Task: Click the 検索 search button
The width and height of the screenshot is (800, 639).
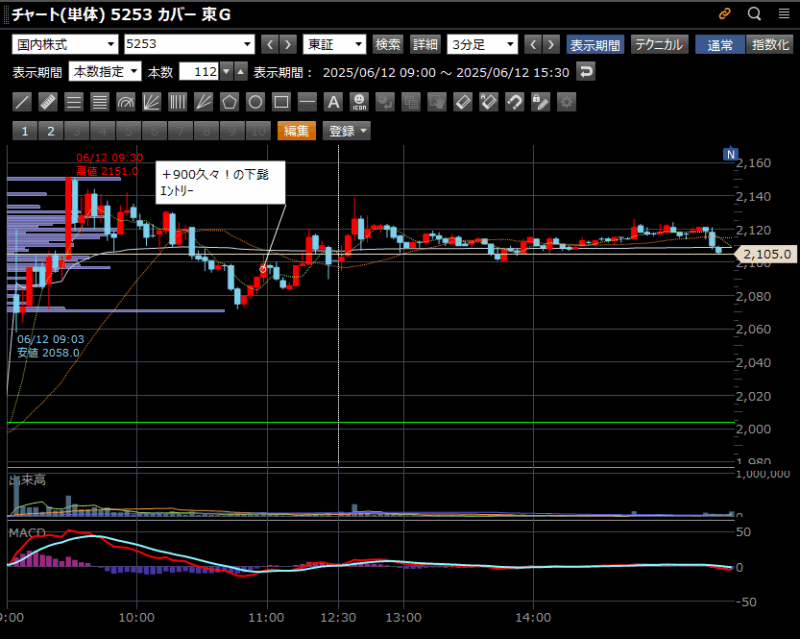Action: [388, 44]
